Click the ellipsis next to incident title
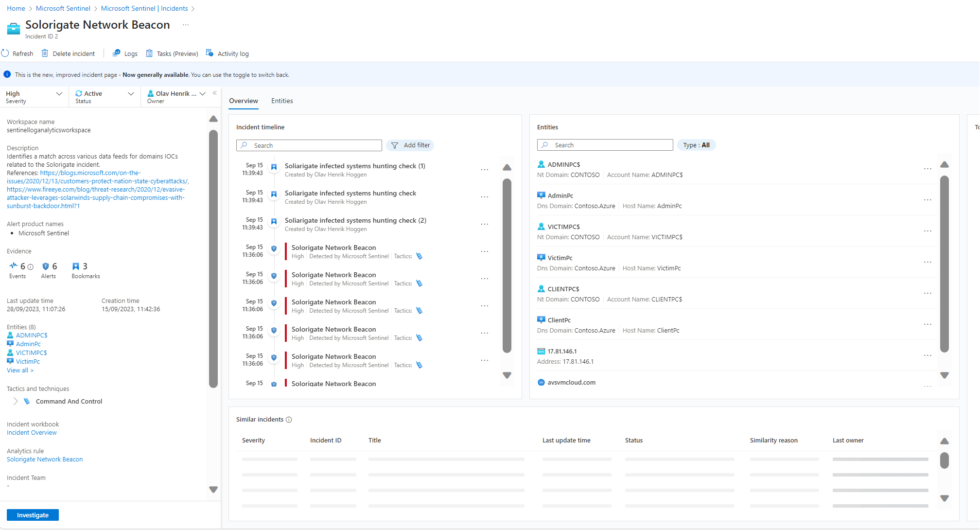Viewport: 980px width, 530px height. coord(186,25)
